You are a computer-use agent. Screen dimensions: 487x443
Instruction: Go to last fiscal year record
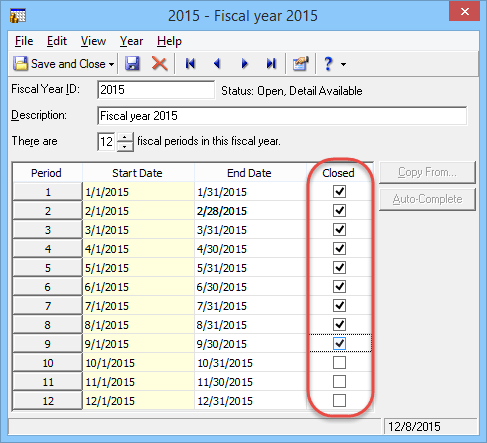click(271, 63)
